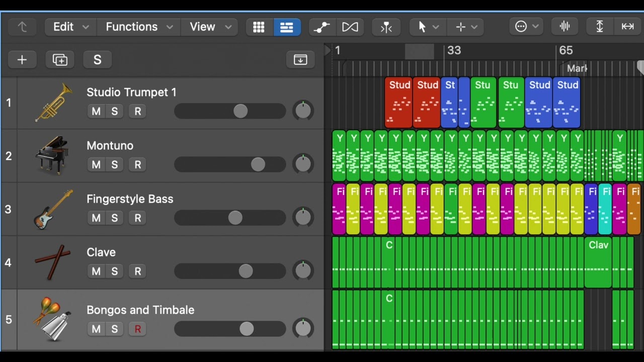Select the first red Stud trumpet region
The height and width of the screenshot is (362, 644).
coord(399,102)
